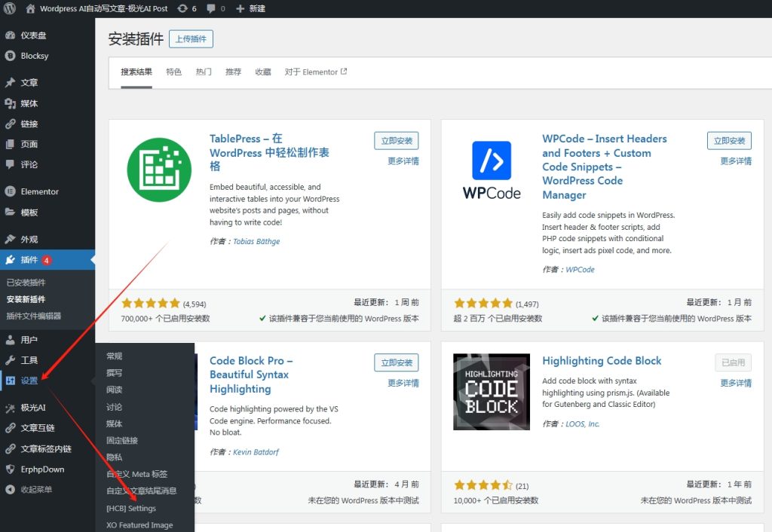772x532 pixels.
Task: Open 已安装插件 submenu item
Action: 26,283
